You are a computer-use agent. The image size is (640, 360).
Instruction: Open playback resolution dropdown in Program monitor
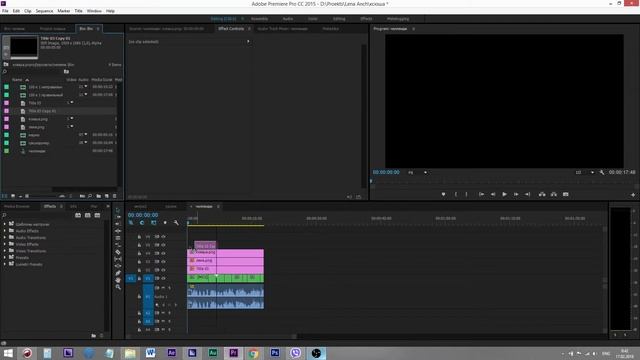[x=584, y=173]
